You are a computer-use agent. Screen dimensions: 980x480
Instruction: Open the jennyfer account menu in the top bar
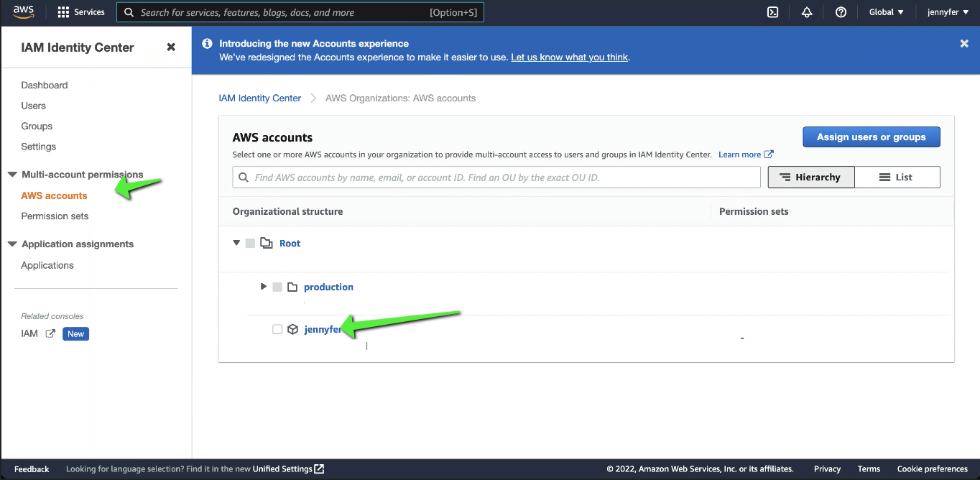point(948,12)
